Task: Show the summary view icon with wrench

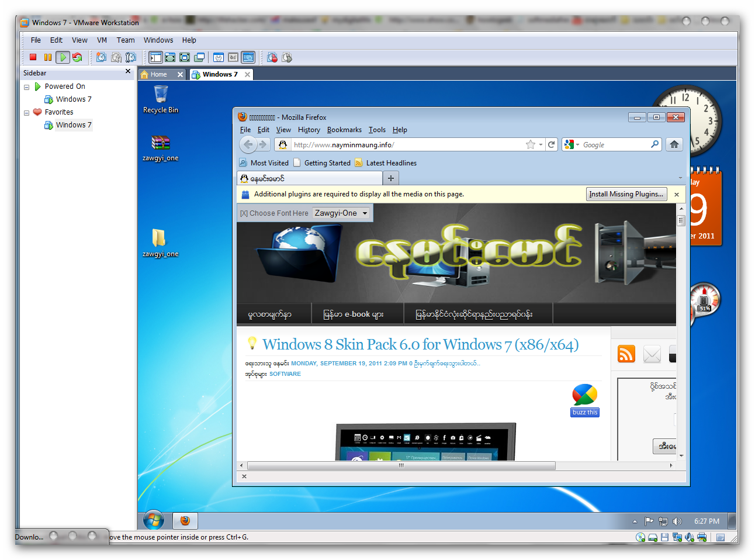Action: 219,57
